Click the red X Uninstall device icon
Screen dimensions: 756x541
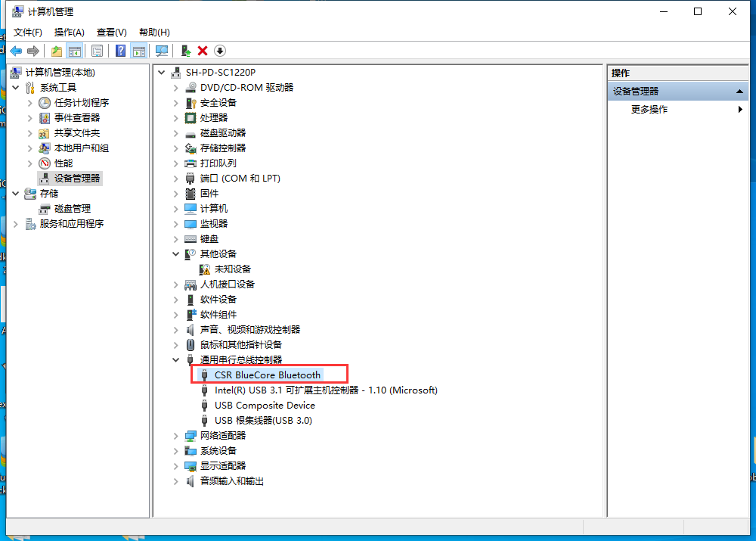coord(203,51)
